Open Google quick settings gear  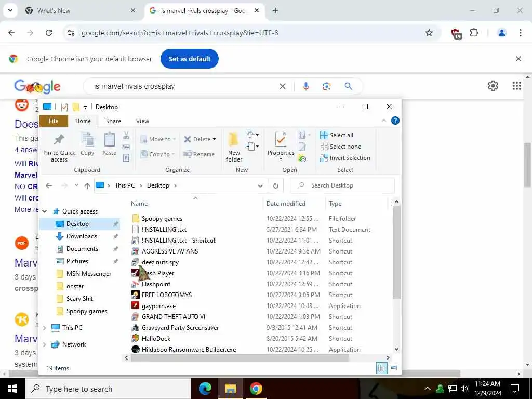[493, 86]
